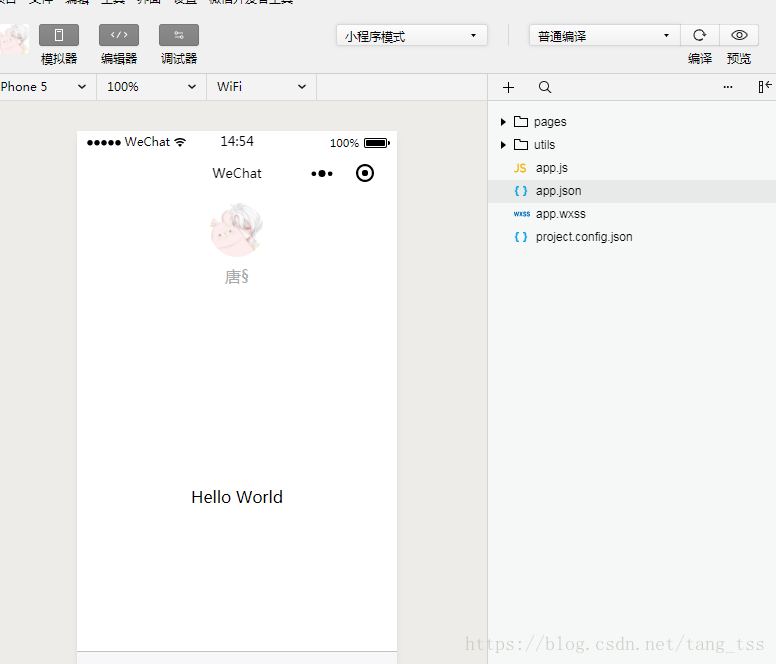Expand the utils folder arrow

(503, 145)
